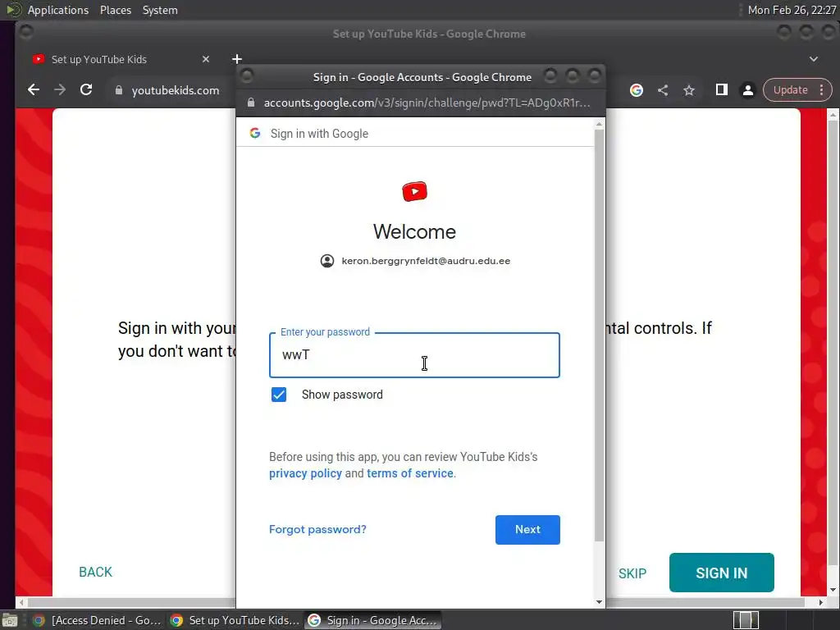Click the accounts.google.com address in popup
This screenshot has height=630, width=840.
coord(427,103)
